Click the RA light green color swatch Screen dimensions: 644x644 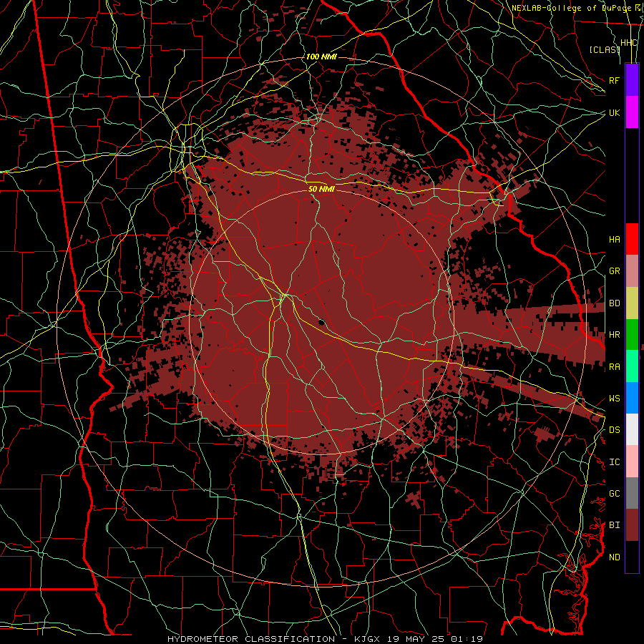click(x=632, y=366)
